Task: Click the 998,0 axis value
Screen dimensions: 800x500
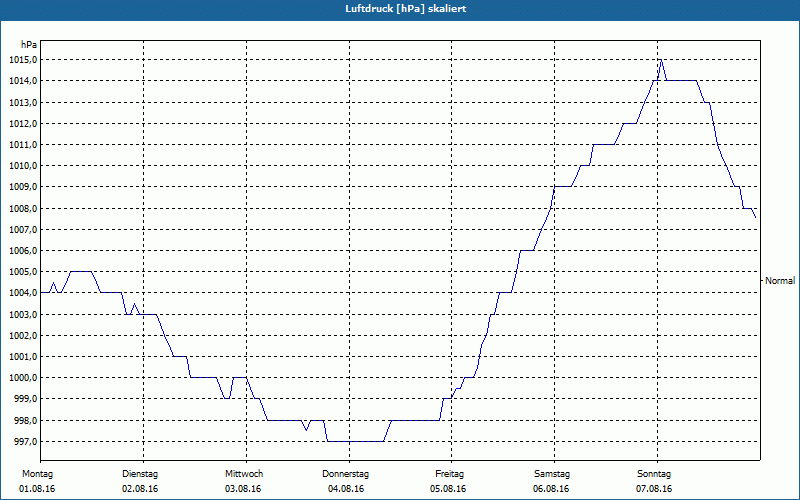Action: [25, 420]
